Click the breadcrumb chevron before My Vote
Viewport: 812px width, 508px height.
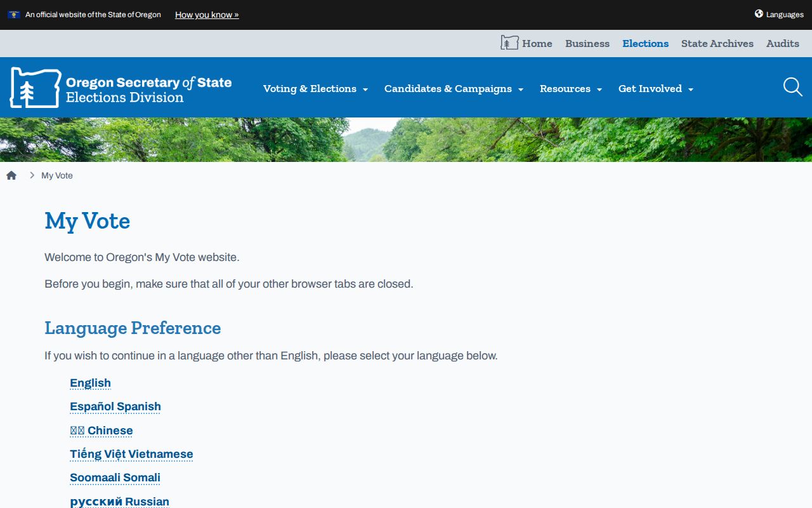pyautogui.click(x=32, y=175)
